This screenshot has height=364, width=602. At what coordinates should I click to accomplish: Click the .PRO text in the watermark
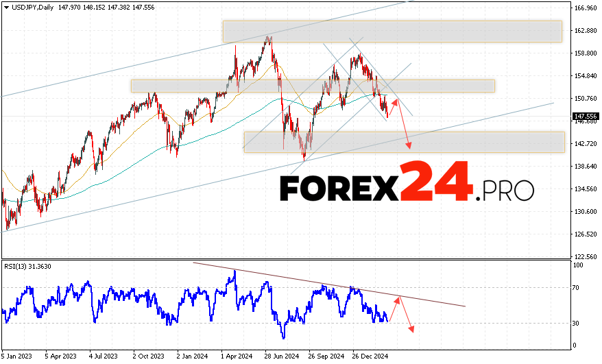tap(503, 191)
